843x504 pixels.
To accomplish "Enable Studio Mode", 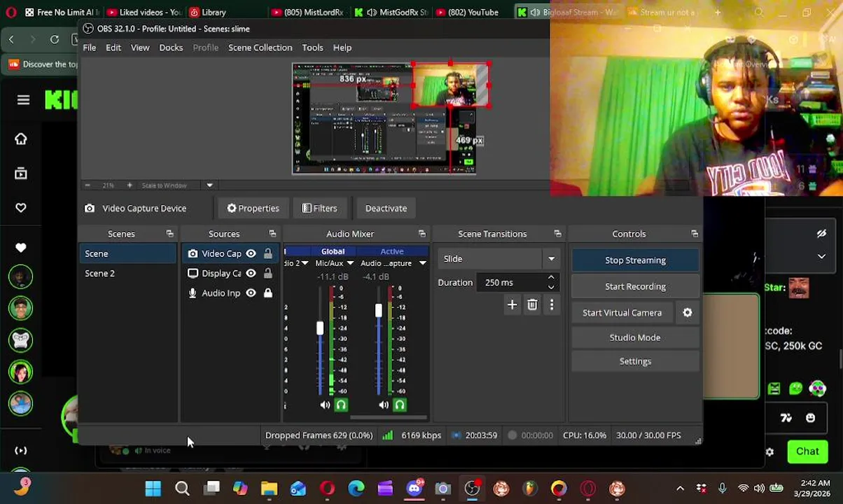I will (635, 337).
